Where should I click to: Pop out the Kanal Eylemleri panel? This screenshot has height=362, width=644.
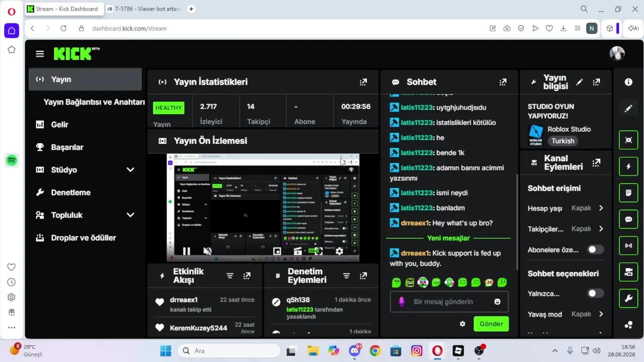(x=596, y=162)
